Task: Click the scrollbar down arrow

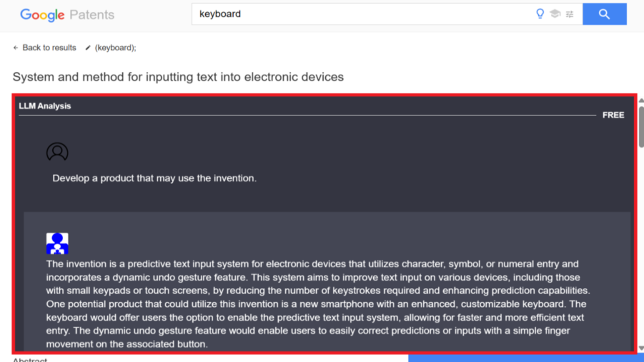Action: click(641, 348)
